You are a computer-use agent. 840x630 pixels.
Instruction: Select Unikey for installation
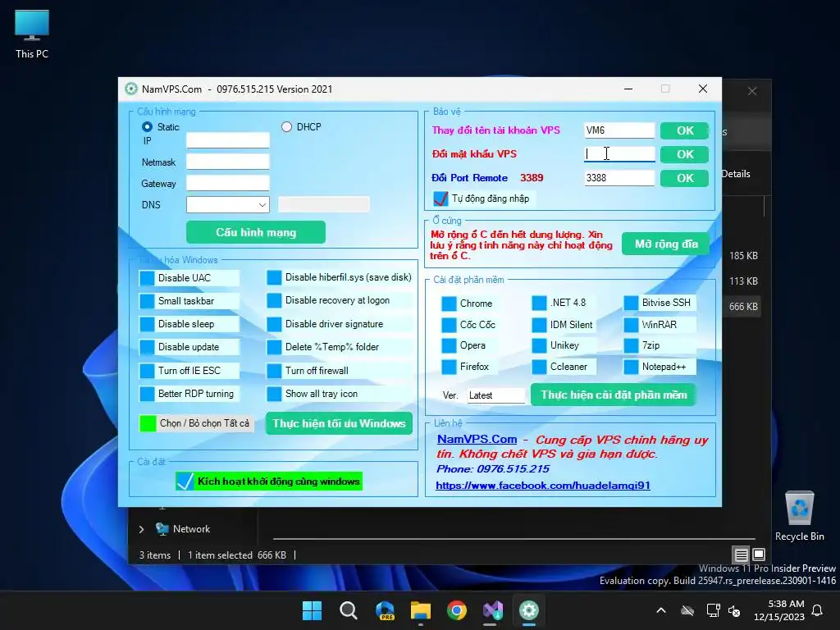pos(539,345)
